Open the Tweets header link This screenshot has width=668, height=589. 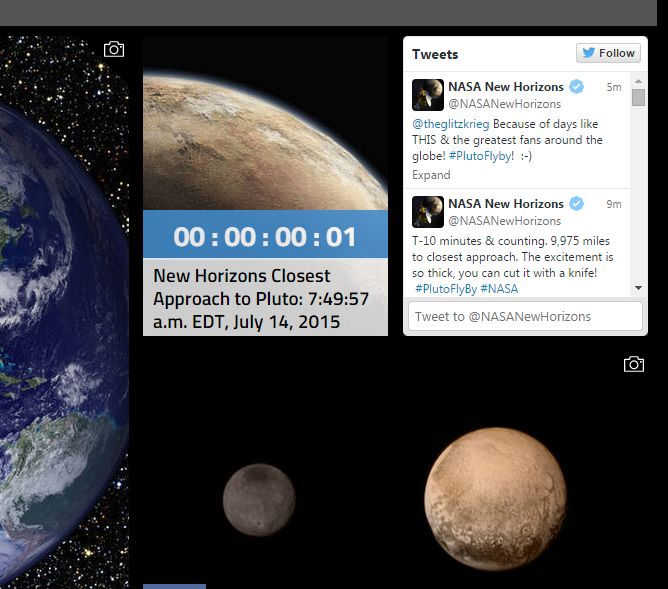(435, 54)
